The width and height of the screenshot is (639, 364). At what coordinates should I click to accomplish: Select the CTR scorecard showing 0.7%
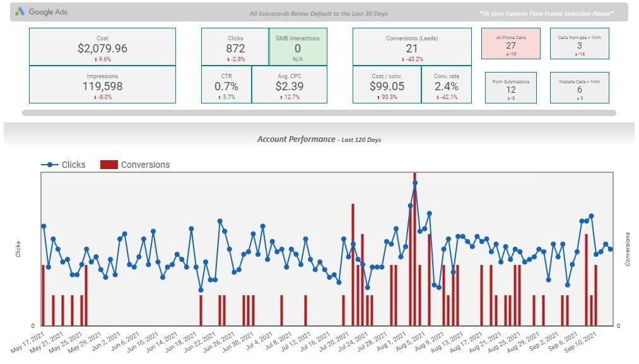[226, 85]
